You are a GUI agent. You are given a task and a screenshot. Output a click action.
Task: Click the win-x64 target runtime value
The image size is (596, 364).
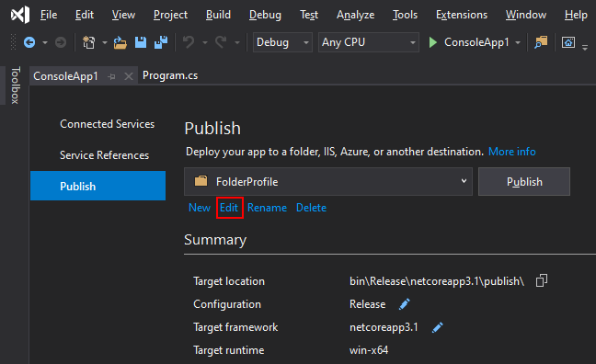point(369,350)
